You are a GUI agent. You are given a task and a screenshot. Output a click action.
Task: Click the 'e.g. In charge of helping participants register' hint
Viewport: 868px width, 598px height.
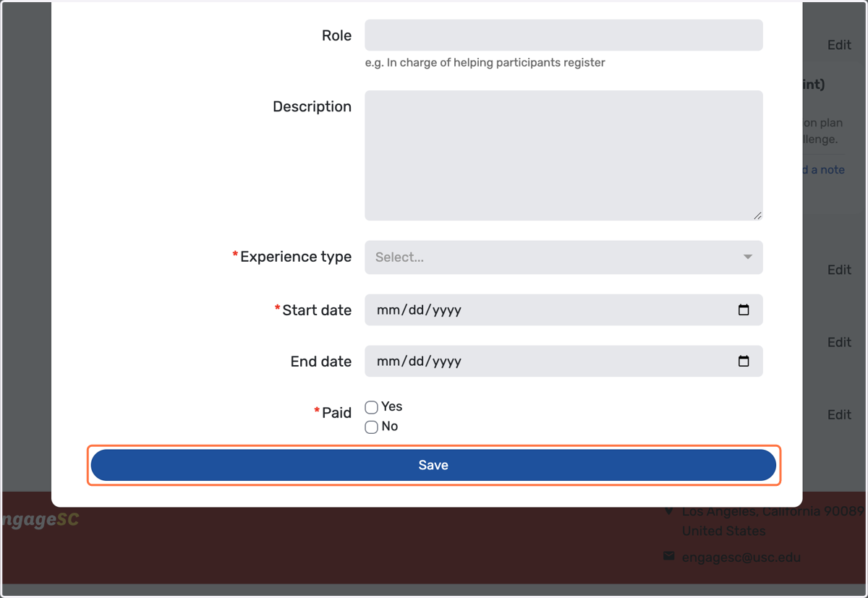(x=485, y=63)
